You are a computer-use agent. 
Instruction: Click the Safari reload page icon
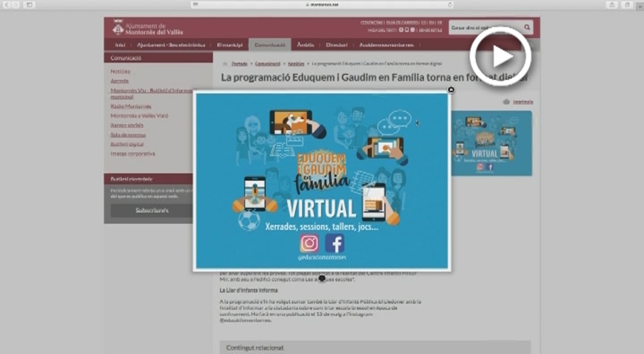pos(450,5)
